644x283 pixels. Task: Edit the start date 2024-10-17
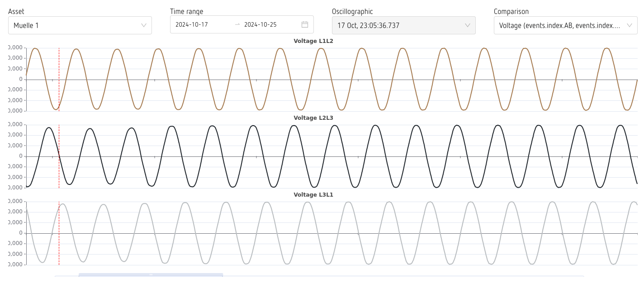[x=192, y=24]
